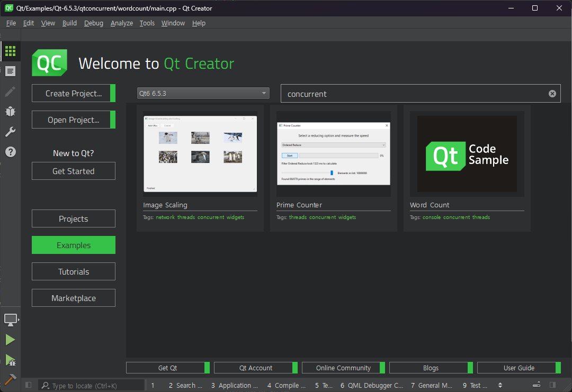Open General Messages pane
Viewport: 572px width, 392px height.
pos(432,386)
